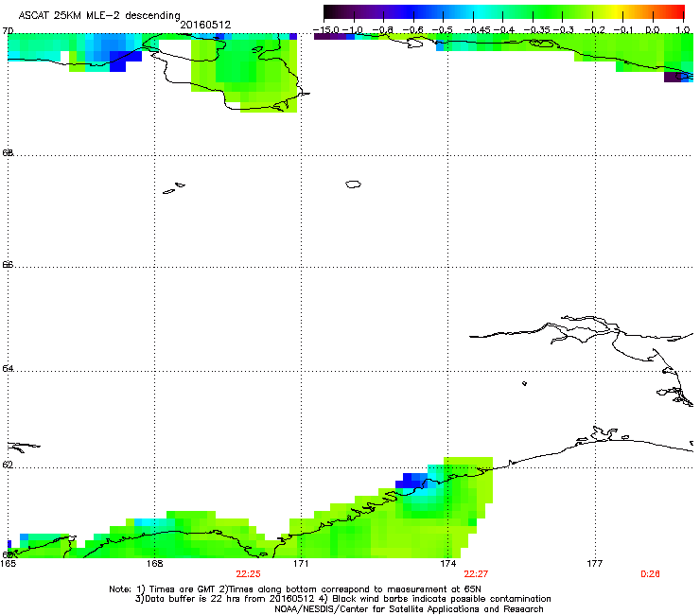
Task: Click the red 0:28 time stamp
Action: click(650, 574)
